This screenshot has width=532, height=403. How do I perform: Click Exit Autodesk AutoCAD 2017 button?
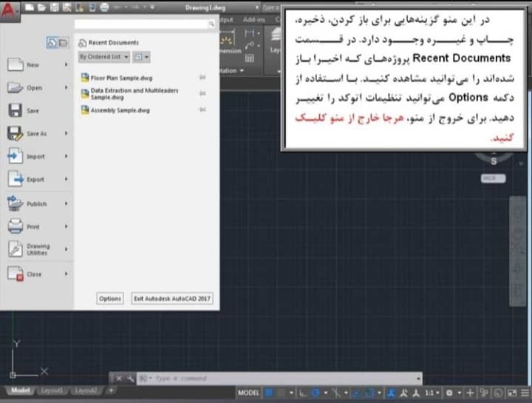(x=171, y=299)
